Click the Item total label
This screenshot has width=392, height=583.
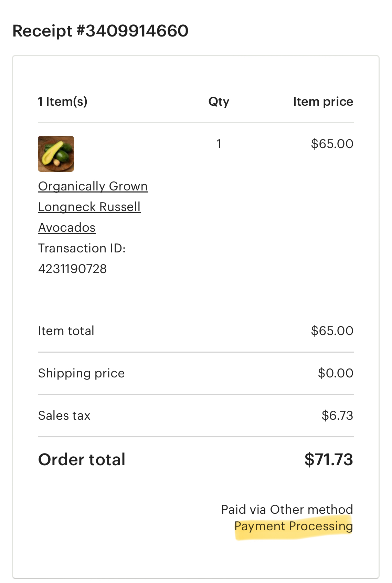66,331
